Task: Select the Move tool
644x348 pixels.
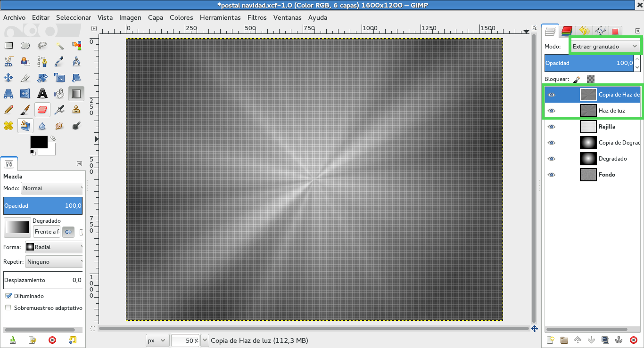Action: 8,77
